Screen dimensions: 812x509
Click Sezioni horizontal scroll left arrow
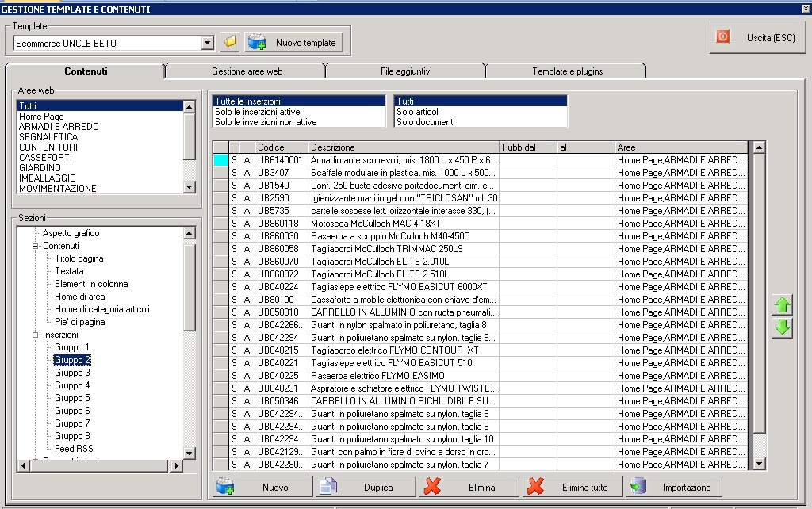pos(23,466)
